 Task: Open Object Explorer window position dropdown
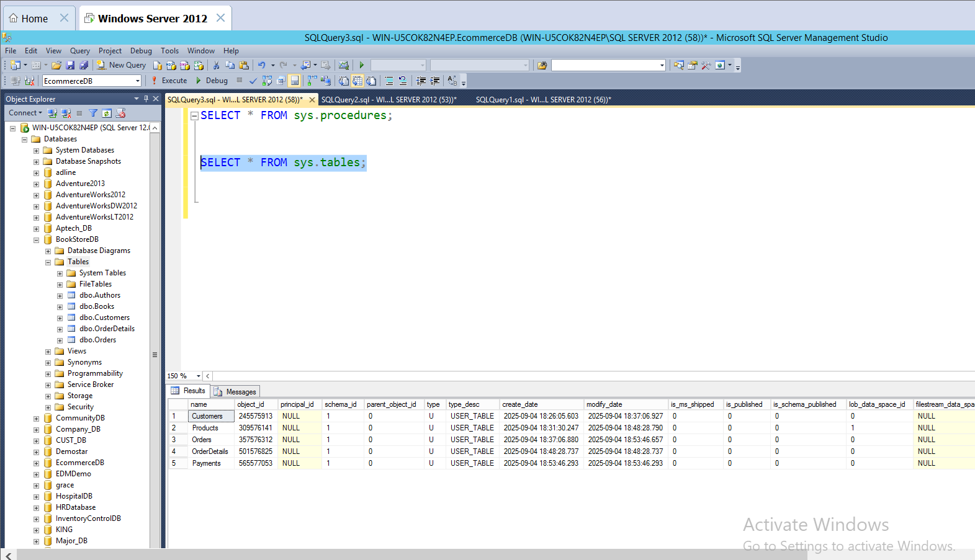tap(137, 99)
